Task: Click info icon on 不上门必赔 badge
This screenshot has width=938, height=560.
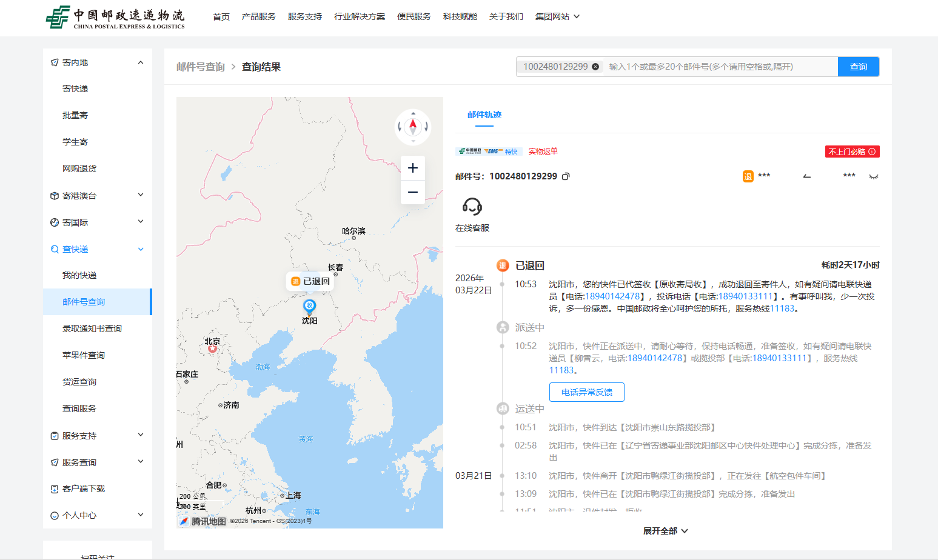Action: pyautogui.click(x=872, y=152)
